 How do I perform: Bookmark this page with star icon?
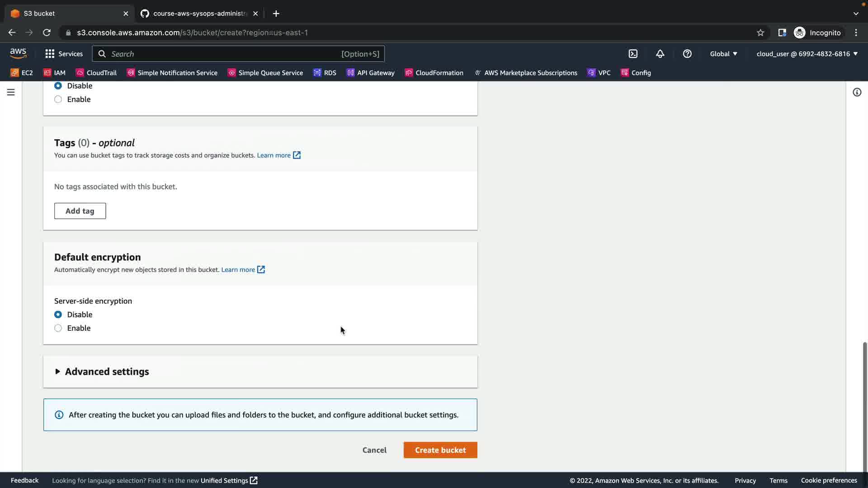coord(760,33)
